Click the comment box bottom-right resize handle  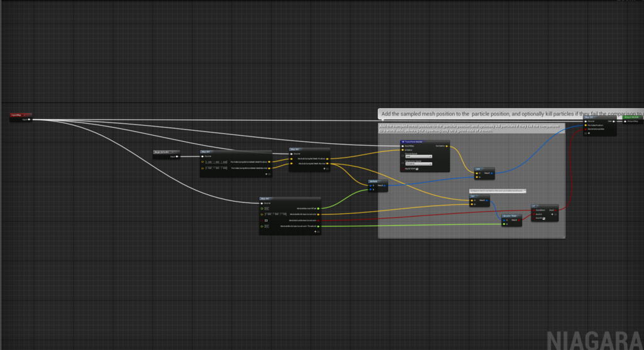[563, 237]
